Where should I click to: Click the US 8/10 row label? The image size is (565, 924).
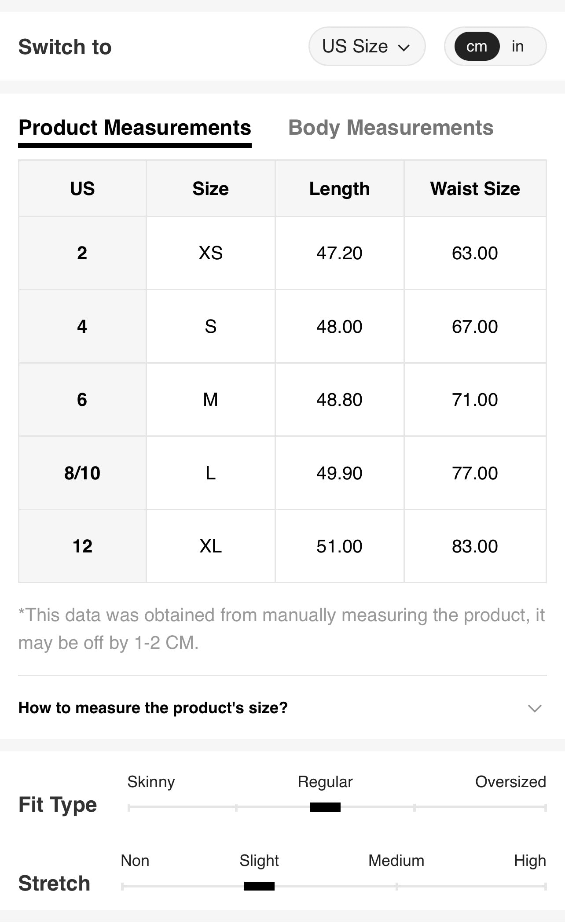(82, 473)
